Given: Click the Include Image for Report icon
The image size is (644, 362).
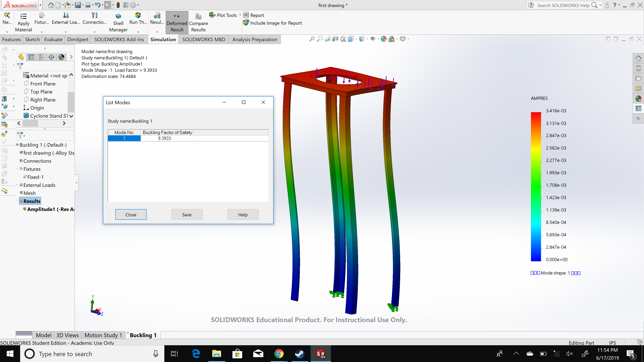Looking at the screenshot, I should [246, 23].
